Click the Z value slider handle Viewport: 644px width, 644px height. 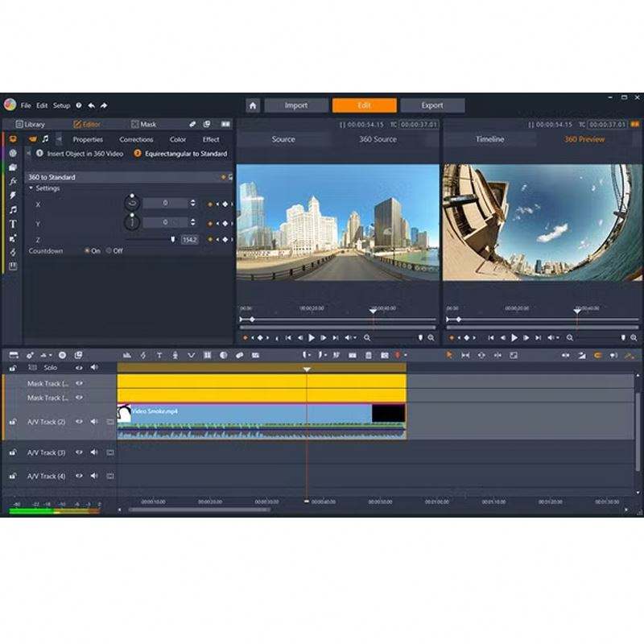172,239
